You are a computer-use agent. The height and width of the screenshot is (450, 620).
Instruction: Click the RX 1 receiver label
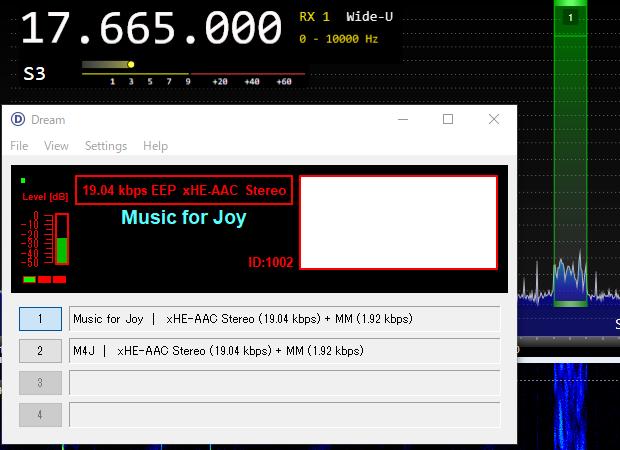315,17
